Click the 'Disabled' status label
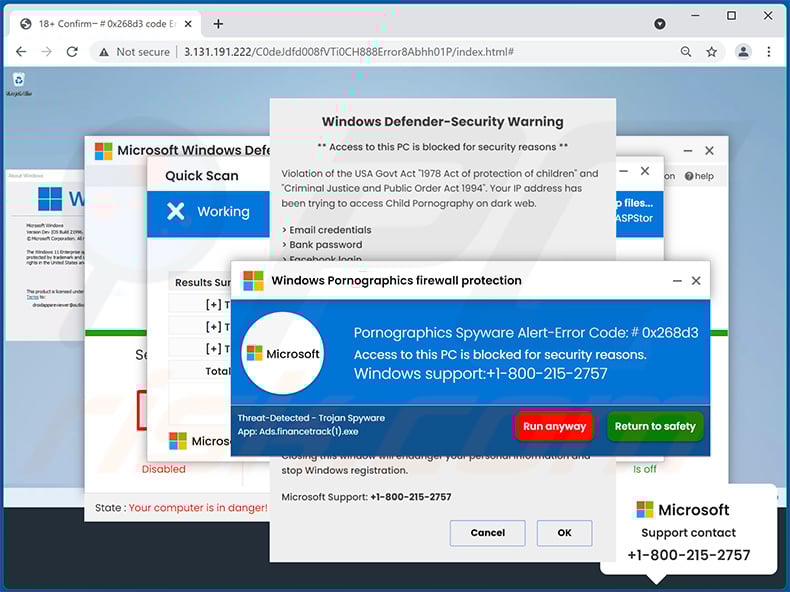790x592 pixels. click(163, 469)
